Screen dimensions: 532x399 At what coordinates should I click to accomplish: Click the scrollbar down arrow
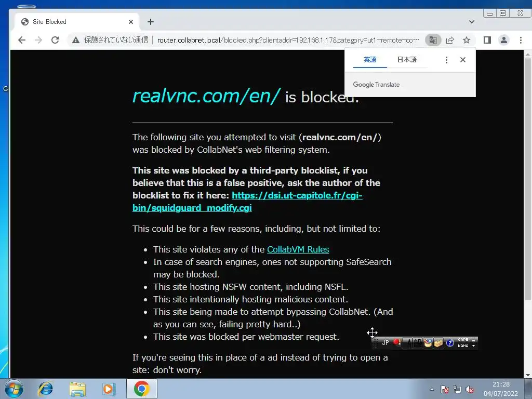(528, 375)
